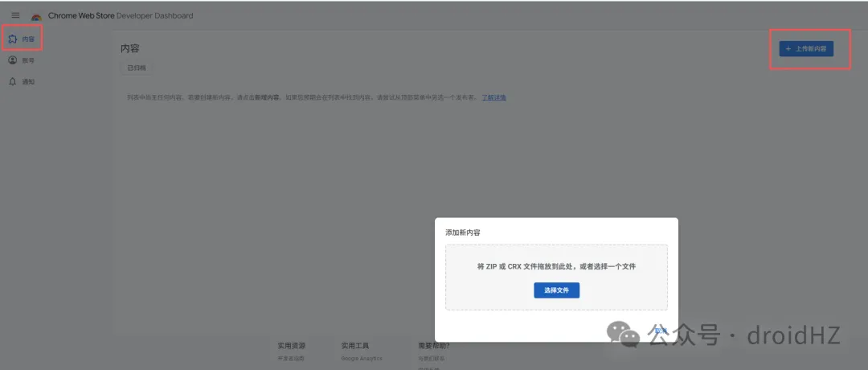Open 账号 in the sidebar
The width and height of the screenshot is (868, 370).
point(23,60)
